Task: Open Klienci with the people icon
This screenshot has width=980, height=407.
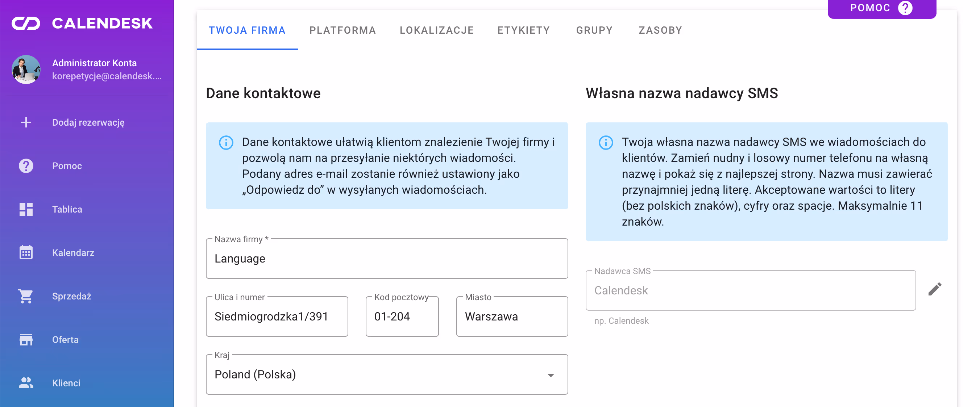Action: [x=25, y=383]
